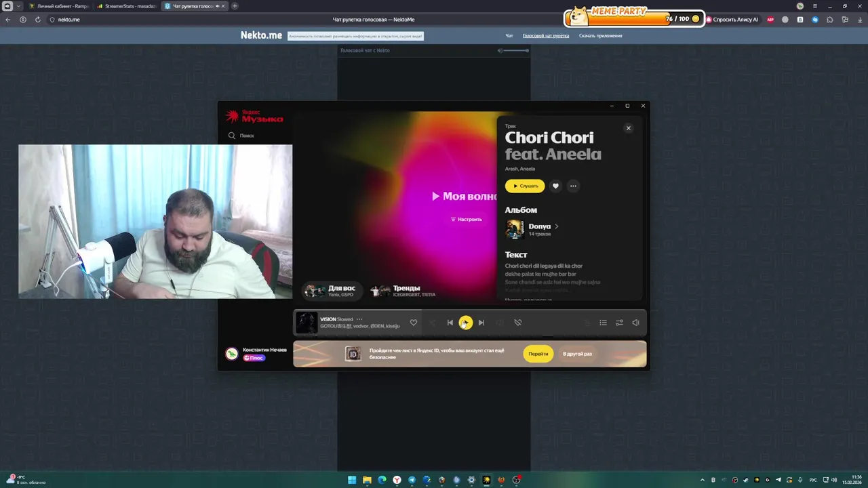The width and height of the screenshot is (868, 488).
Task: Toggle repeat mode in the player bar
Action: click(x=500, y=323)
